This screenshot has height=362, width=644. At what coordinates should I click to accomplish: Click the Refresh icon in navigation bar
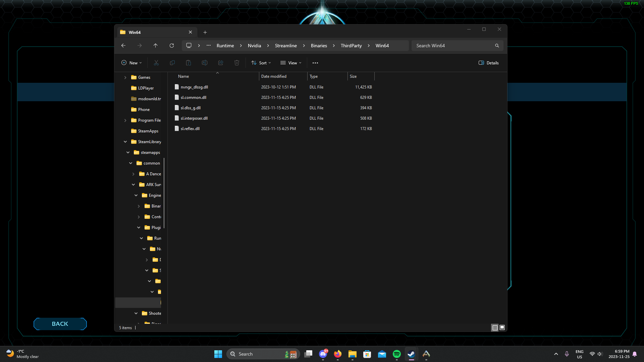tap(172, 46)
